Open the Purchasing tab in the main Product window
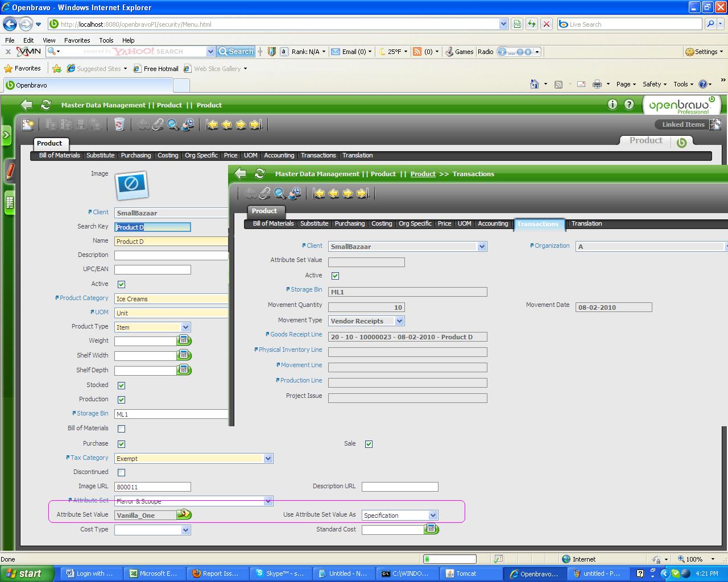This screenshot has width=728, height=582. coord(136,155)
